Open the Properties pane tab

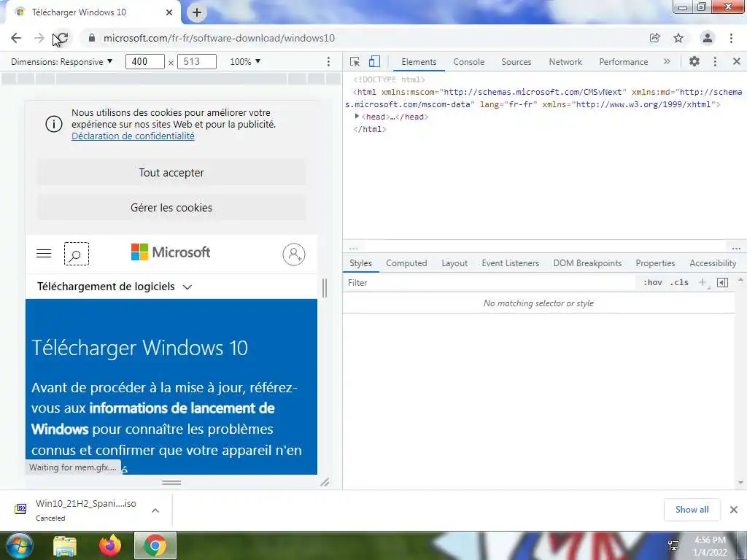point(655,263)
